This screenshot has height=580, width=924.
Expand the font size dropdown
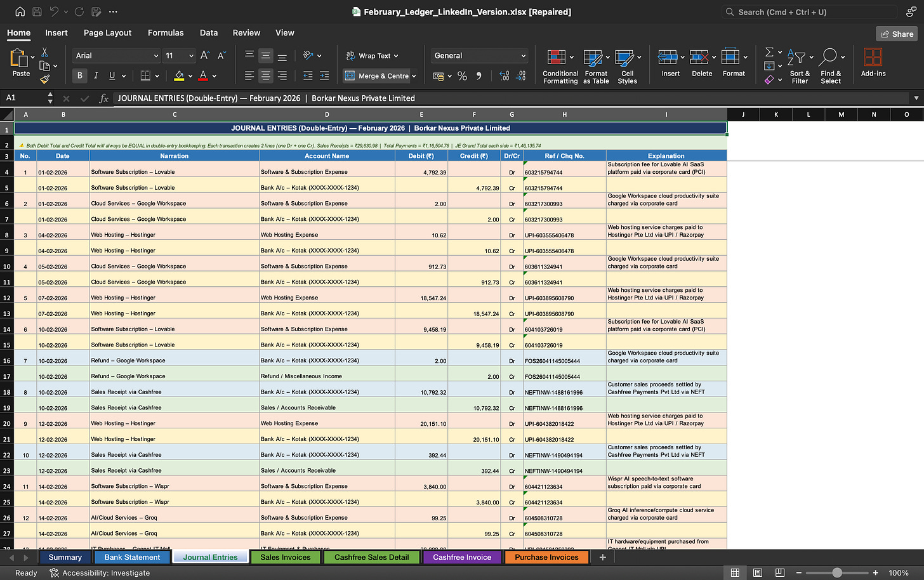pyautogui.click(x=191, y=56)
